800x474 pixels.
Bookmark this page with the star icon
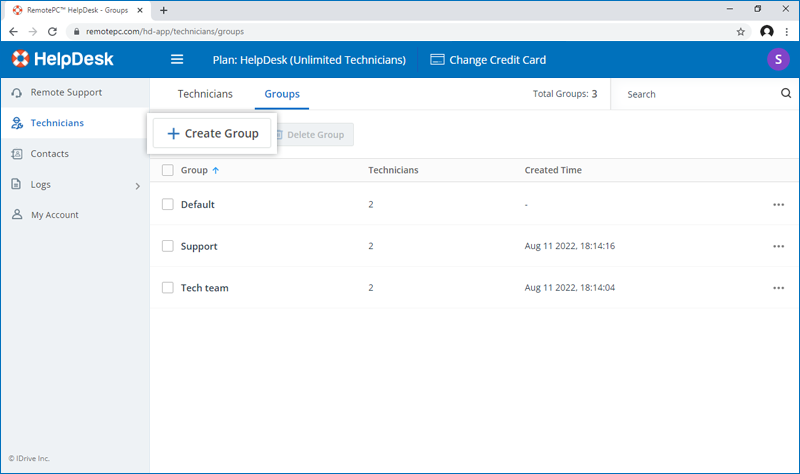click(740, 31)
